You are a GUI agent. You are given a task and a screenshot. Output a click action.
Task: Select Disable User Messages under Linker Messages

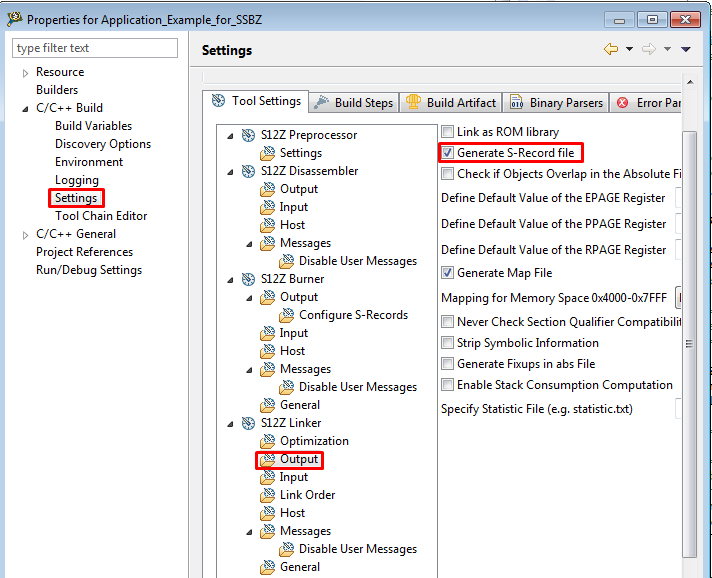(x=358, y=549)
